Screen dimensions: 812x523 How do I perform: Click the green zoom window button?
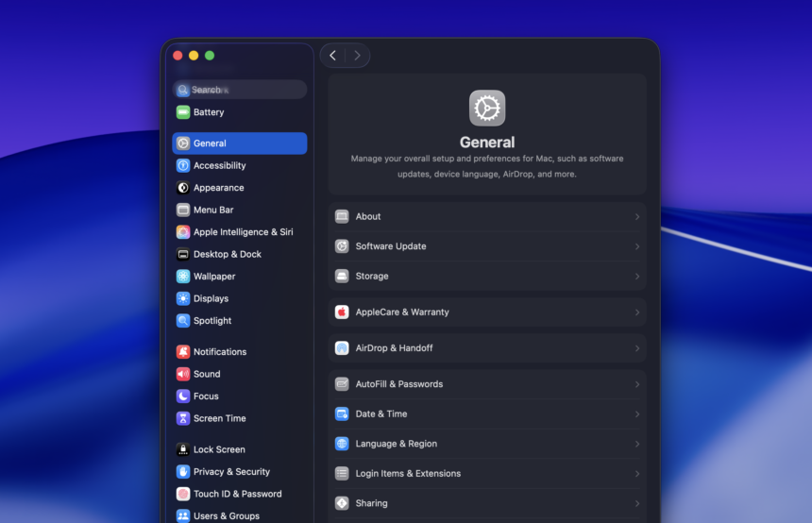coord(210,56)
